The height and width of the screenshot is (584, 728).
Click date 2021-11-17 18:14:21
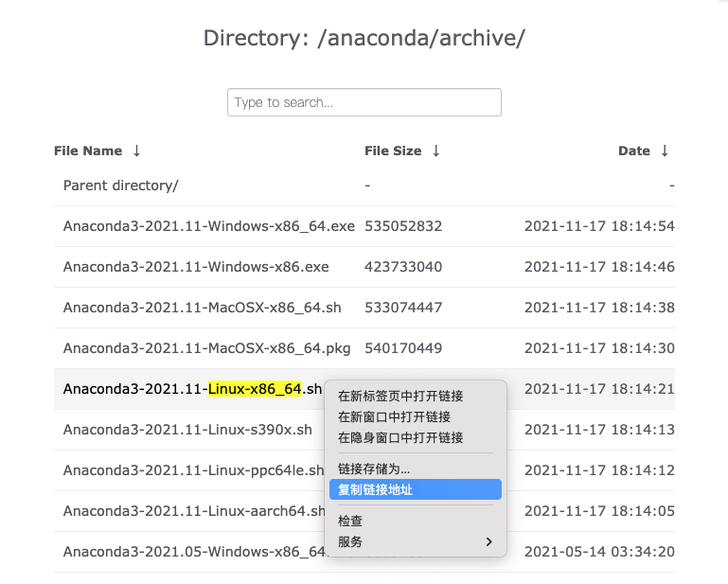(599, 389)
